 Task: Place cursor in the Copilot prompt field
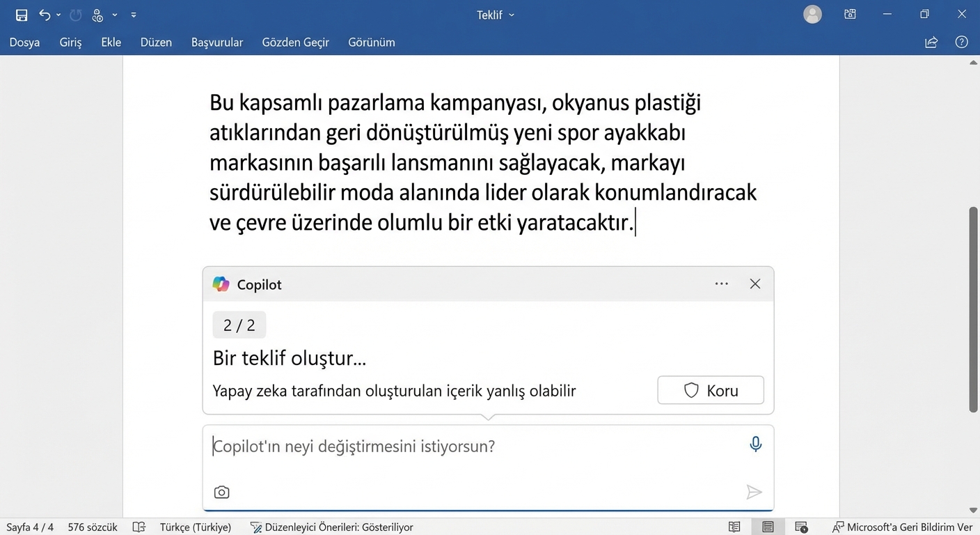pyautogui.click(x=354, y=446)
